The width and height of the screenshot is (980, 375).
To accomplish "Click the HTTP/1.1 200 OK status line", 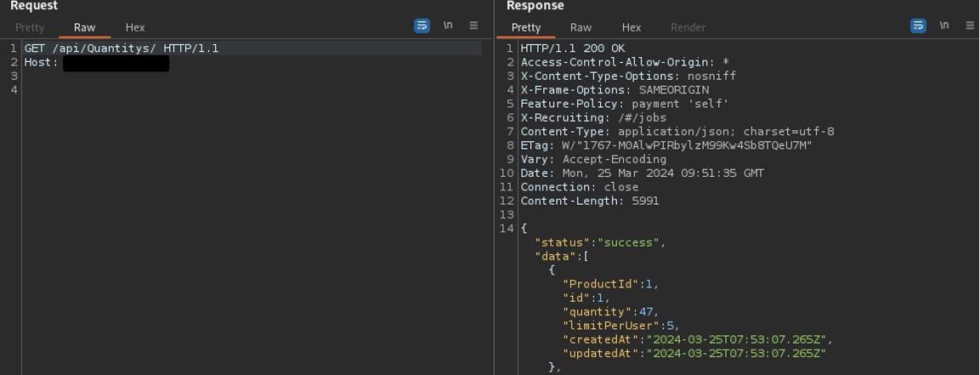I will point(572,48).
